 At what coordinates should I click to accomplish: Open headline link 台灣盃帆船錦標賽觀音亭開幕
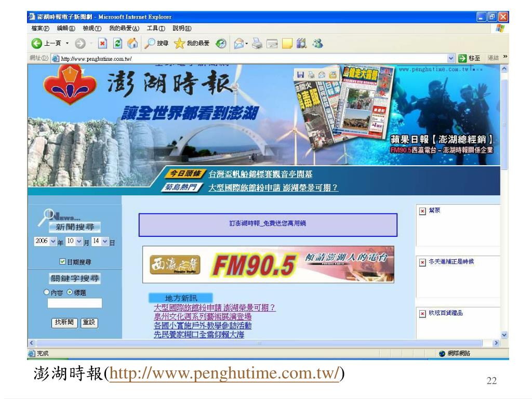click(260, 175)
